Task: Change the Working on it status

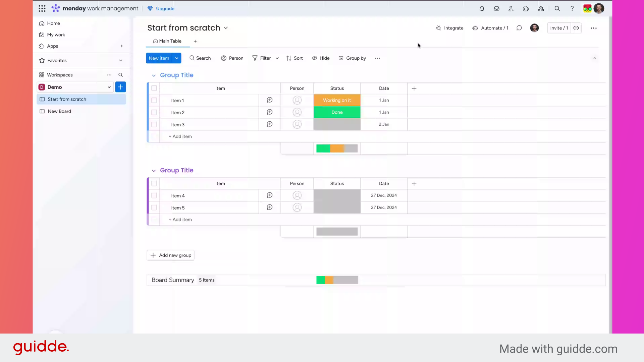Action: [337, 100]
